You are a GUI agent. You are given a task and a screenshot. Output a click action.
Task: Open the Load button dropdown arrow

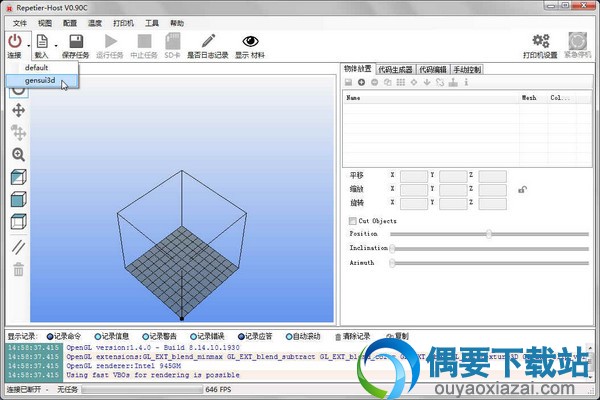coord(56,46)
